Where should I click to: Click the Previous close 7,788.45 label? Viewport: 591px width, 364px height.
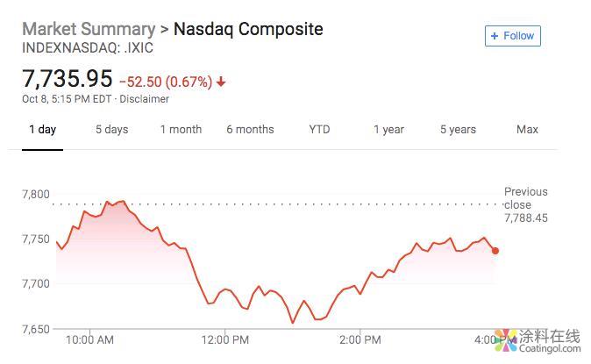(525, 204)
